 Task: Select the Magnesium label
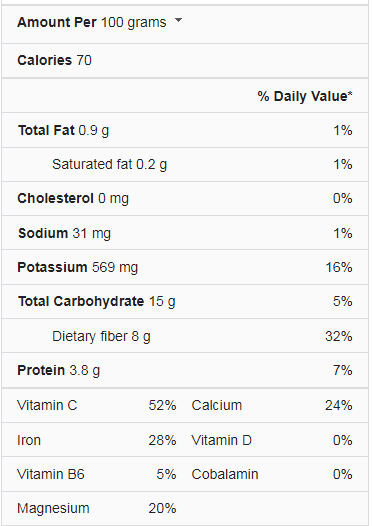53,509
